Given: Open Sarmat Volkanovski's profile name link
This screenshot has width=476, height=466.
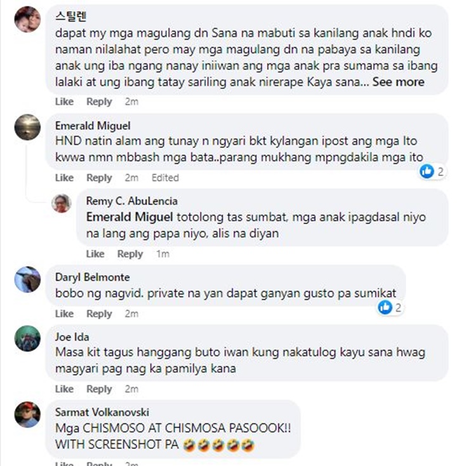Looking at the screenshot, I should [102, 412].
